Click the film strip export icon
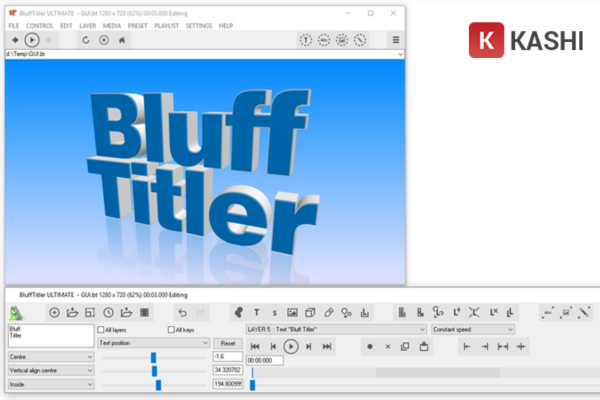Image resolution: width=600 pixels, height=400 pixels. click(144, 313)
